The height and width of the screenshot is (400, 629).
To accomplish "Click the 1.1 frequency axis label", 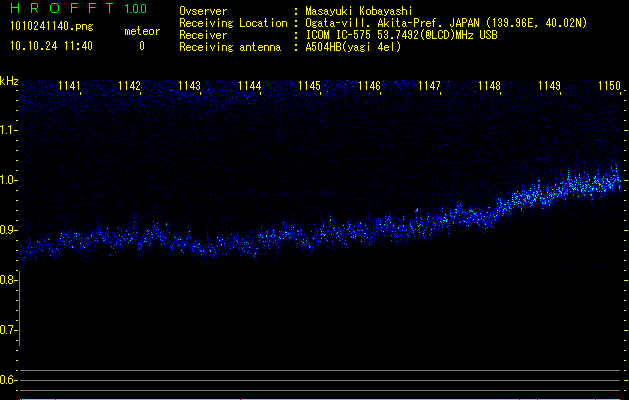I will tap(9, 130).
